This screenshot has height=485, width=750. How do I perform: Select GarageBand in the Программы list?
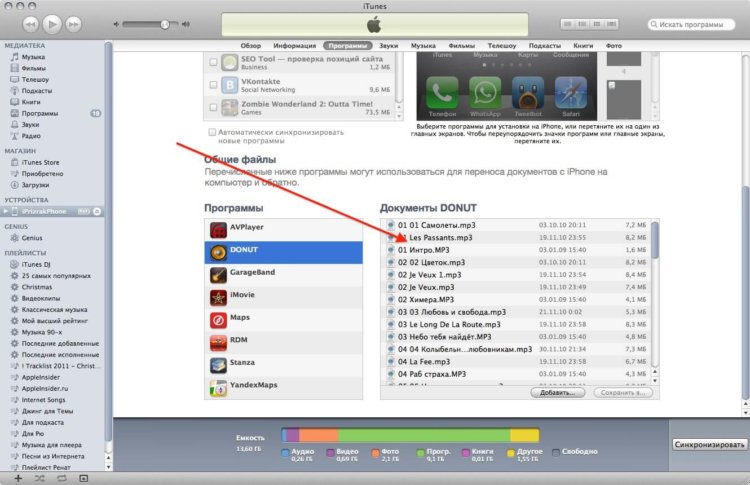click(x=283, y=275)
